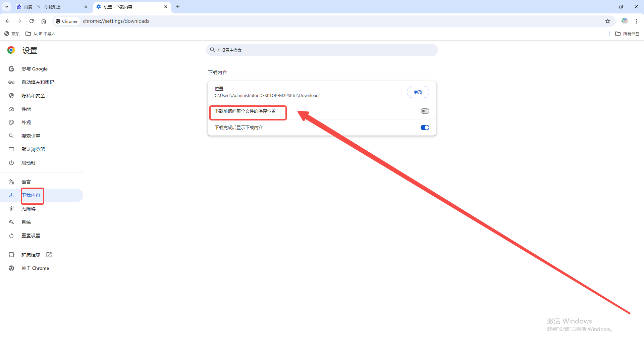Open 隐私和安全 settings
This screenshot has width=644, height=349.
[x=33, y=96]
